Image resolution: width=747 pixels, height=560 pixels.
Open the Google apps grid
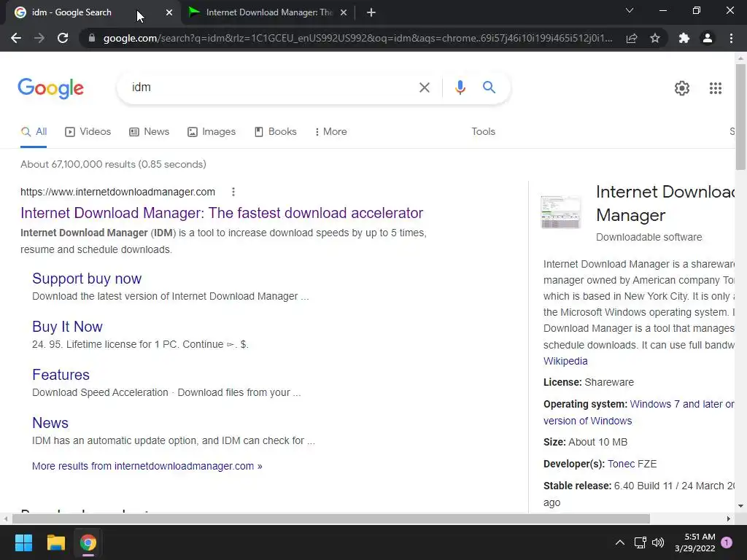coord(715,88)
